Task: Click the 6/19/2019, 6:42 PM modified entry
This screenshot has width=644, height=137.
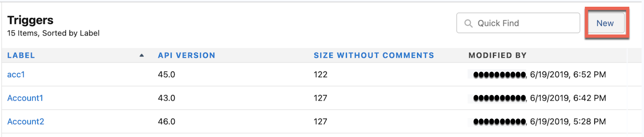Action: pyautogui.click(x=568, y=98)
